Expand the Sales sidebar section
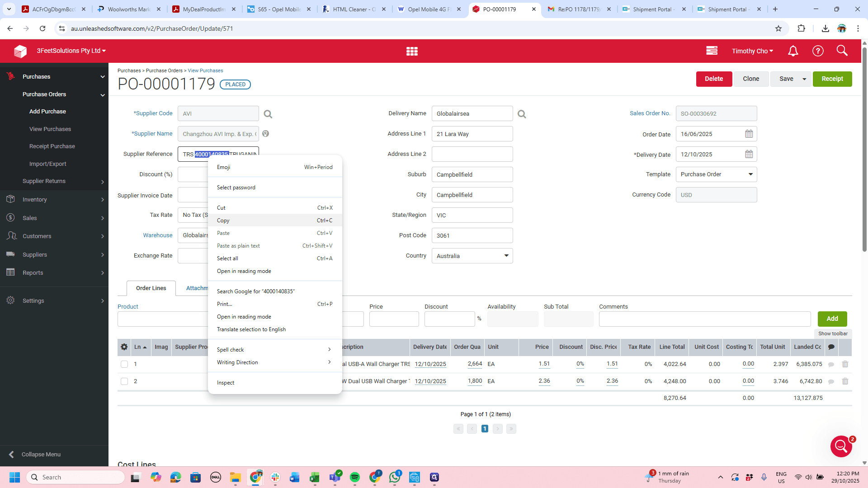The image size is (868, 488). coord(54,218)
